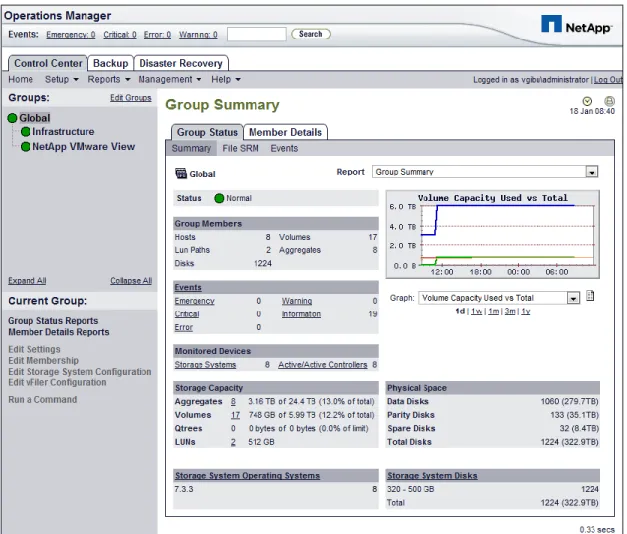Image resolution: width=627 pixels, height=534 pixels.
Task: Open Group Status Reports
Action: coord(53,321)
